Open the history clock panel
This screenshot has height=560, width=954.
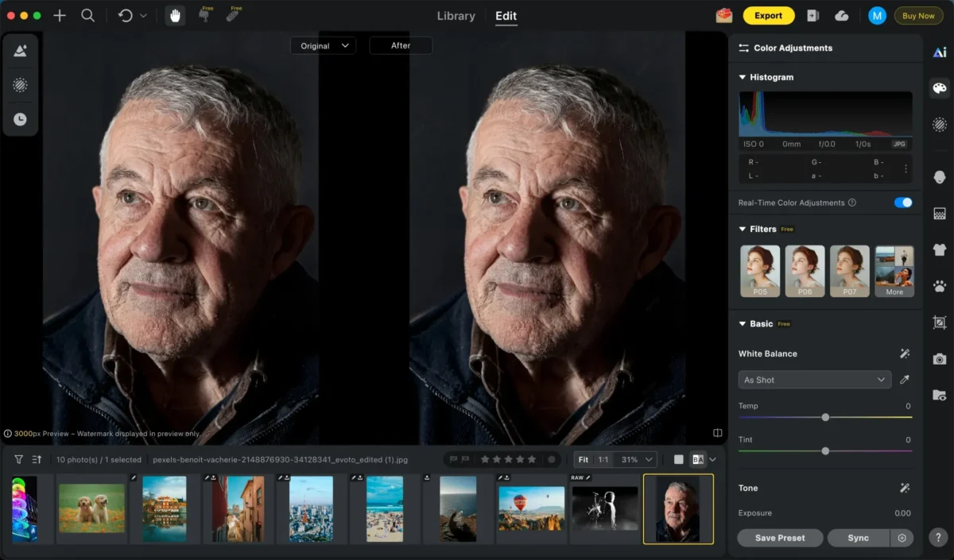pyautogui.click(x=20, y=119)
